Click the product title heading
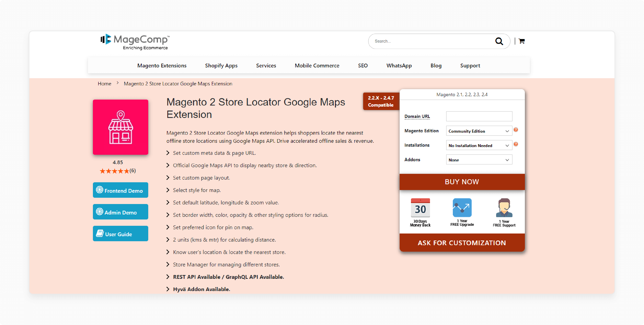Viewport: 644px width, 325px height. click(256, 108)
